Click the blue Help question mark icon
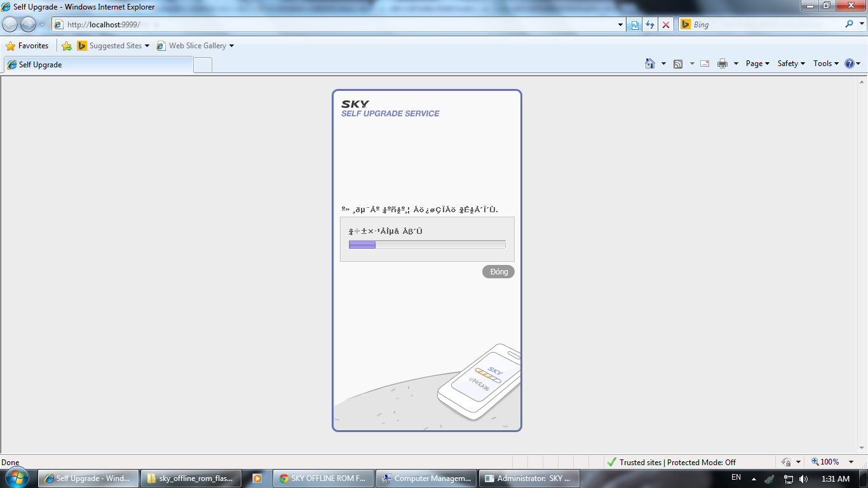The image size is (868, 488). [x=850, y=64]
